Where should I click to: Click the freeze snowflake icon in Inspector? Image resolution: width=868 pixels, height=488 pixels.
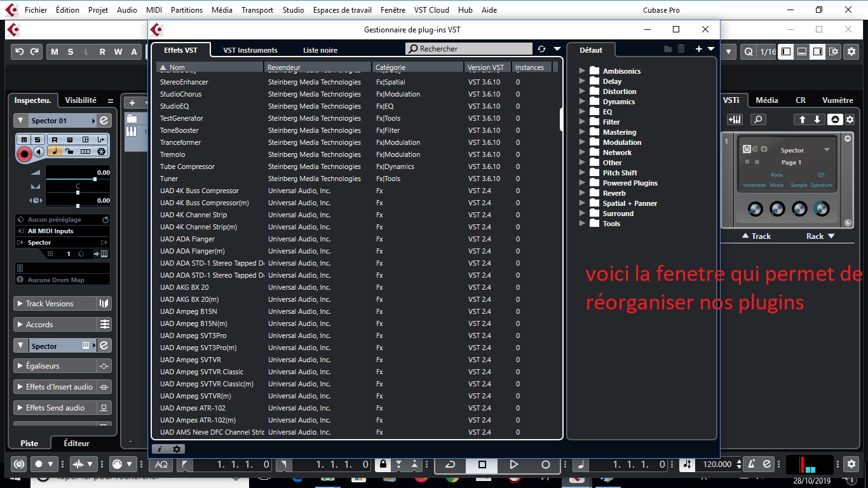point(101,151)
